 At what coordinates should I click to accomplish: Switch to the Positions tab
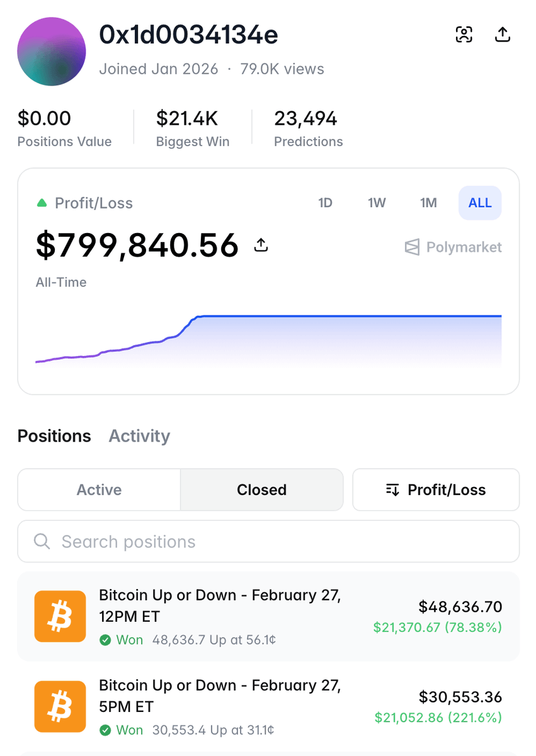click(x=54, y=436)
